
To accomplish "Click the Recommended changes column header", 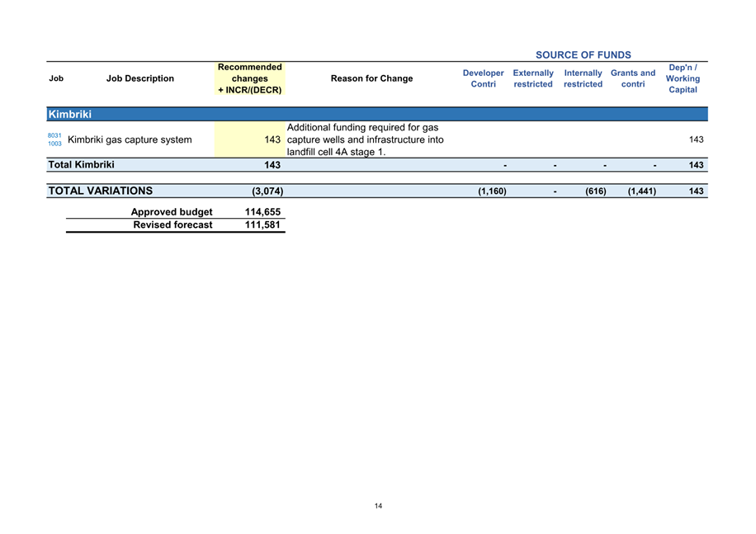I will (x=249, y=78).
